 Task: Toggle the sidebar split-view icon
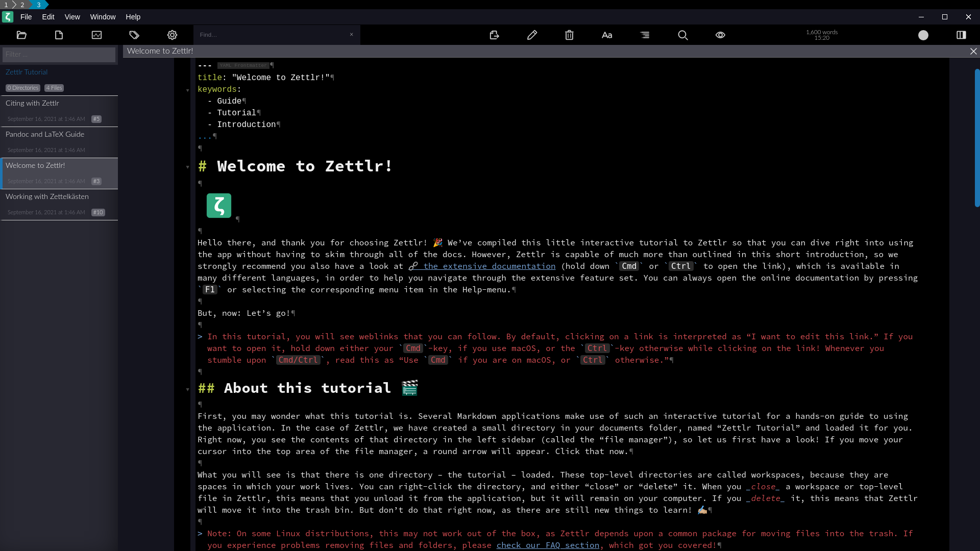tap(961, 35)
